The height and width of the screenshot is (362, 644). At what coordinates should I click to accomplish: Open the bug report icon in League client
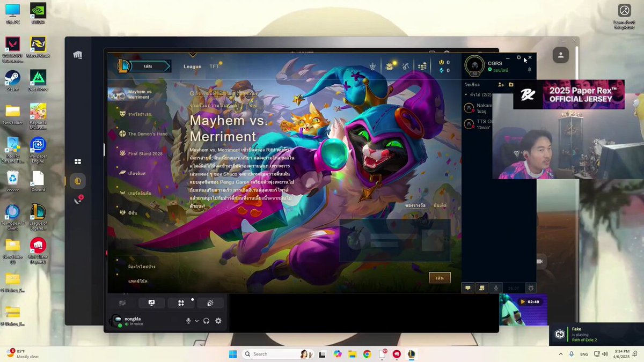click(x=531, y=288)
